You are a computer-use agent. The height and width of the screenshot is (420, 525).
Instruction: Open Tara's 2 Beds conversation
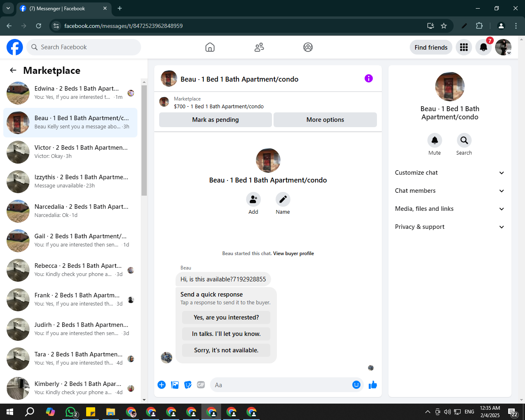(70, 359)
